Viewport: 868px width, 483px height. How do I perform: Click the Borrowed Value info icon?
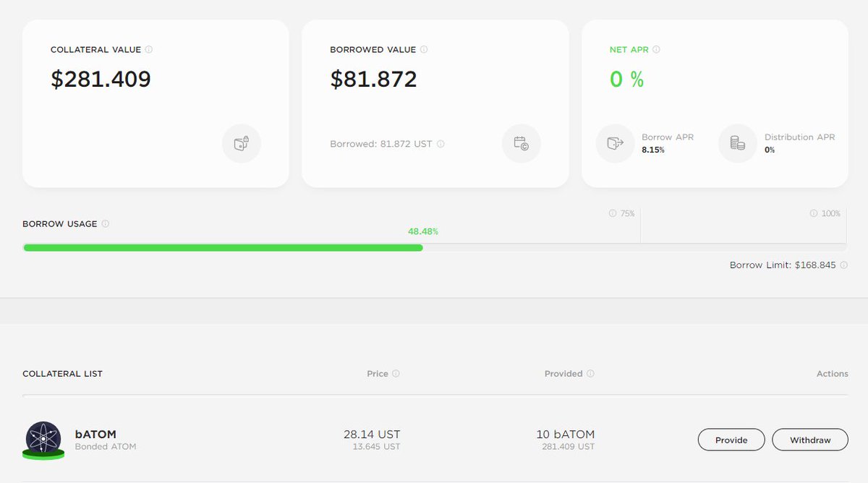click(424, 50)
